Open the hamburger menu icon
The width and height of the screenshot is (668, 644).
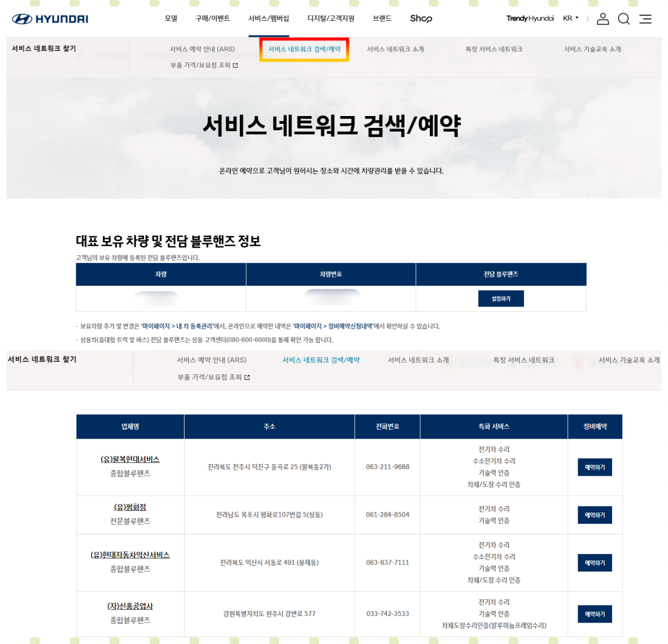[x=645, y=18]
